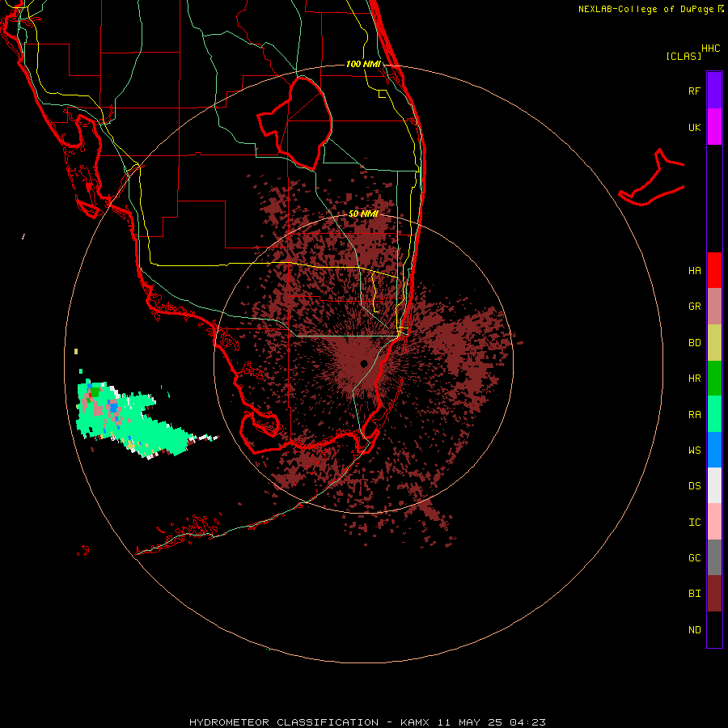Click the Lake Okeechobee red outline
This screenshot has height=728, width=728.
(294, 123)
